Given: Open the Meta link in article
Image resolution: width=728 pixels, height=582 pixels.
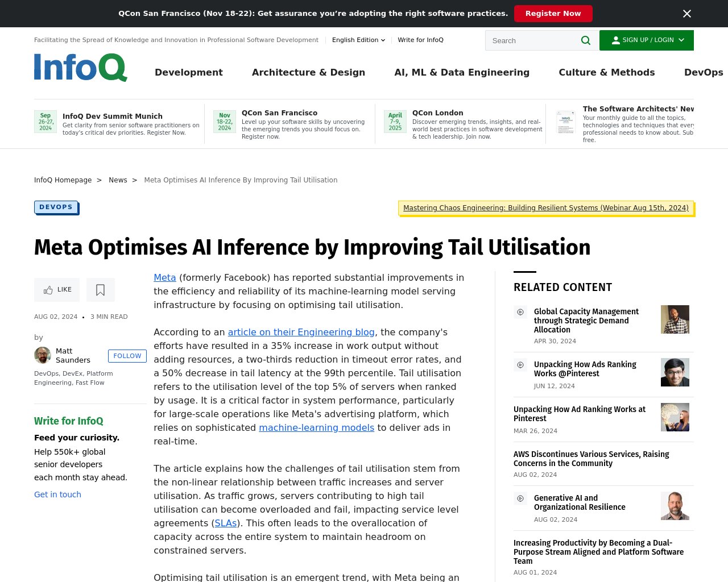Looking at the screenshot, I should tap(165, 277).
